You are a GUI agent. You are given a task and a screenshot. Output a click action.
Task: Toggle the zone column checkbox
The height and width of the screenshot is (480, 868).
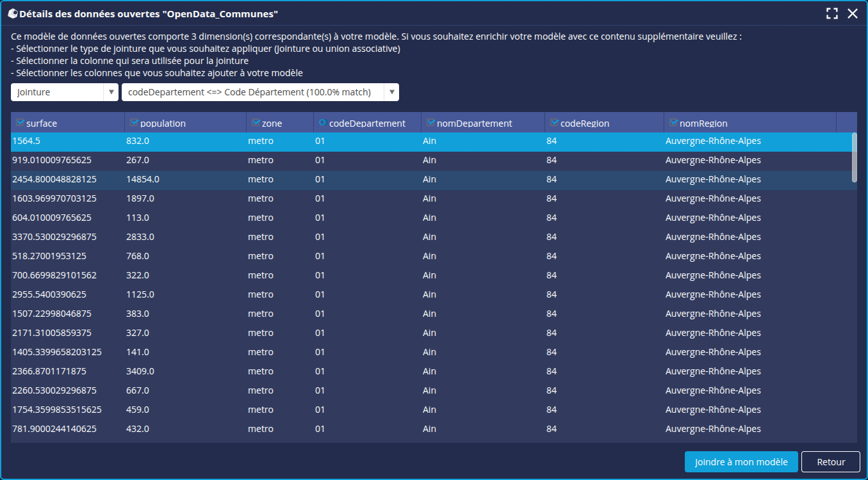(x=256, y=123)
